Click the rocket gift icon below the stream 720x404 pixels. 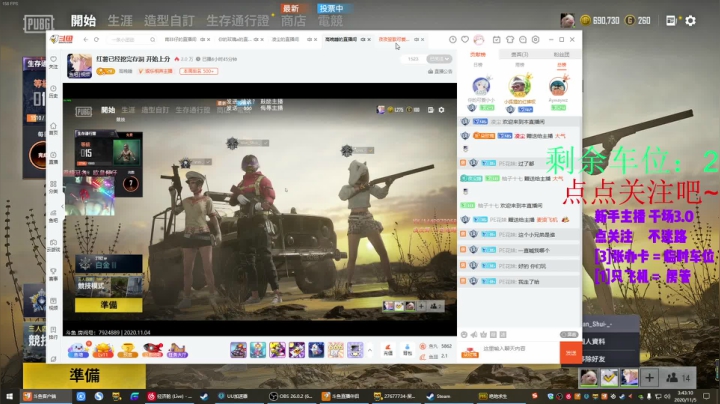click(x=152, y=350)
